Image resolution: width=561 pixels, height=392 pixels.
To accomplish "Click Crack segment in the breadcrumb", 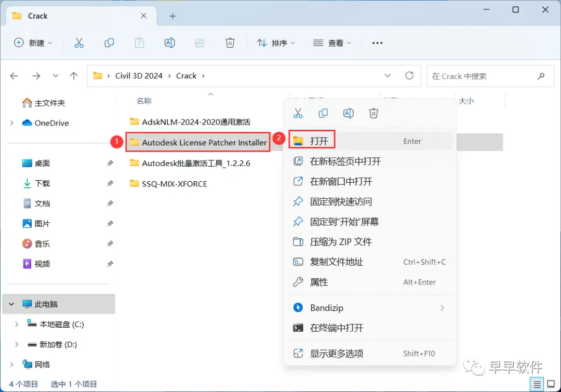I will click(186, 76).
